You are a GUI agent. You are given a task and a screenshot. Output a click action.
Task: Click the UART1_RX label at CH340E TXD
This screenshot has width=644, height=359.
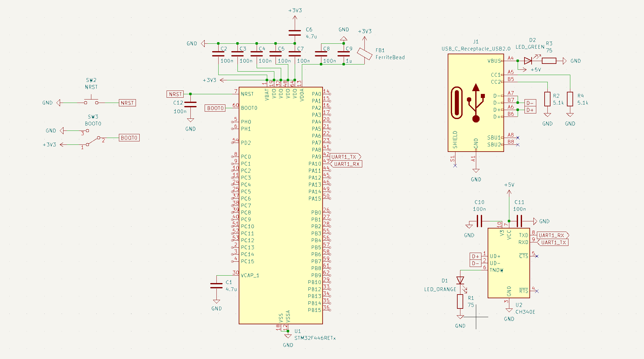[x=552, y=235]
